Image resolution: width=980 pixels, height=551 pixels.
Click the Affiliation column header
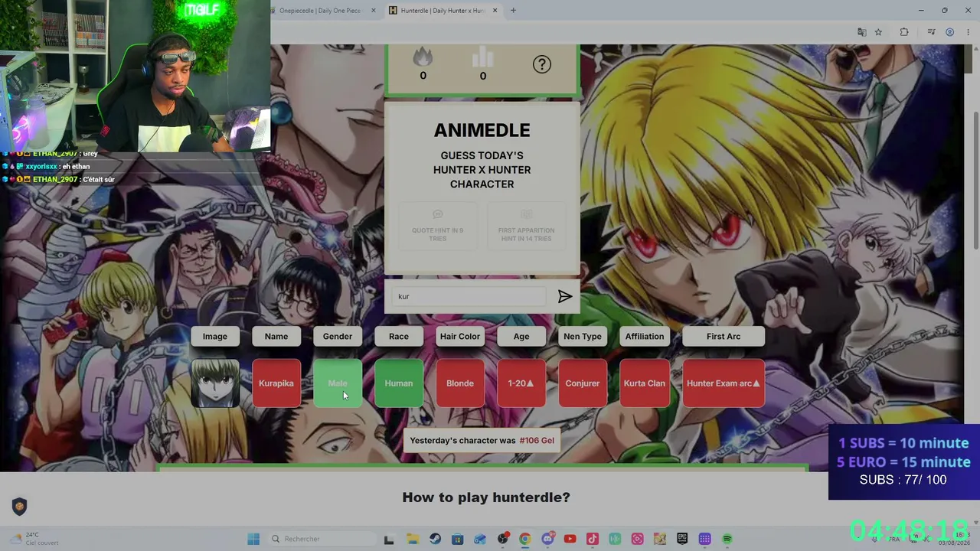pos(645,337)
